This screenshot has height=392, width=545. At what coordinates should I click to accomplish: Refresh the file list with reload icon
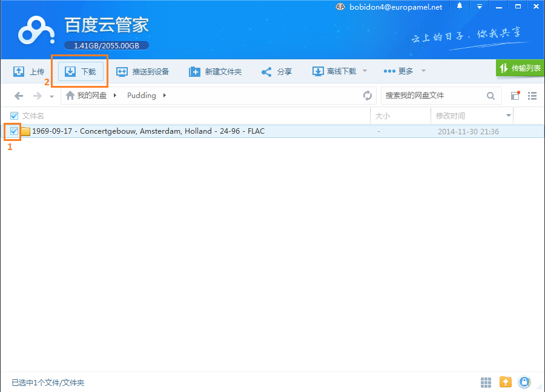[367, 96]
